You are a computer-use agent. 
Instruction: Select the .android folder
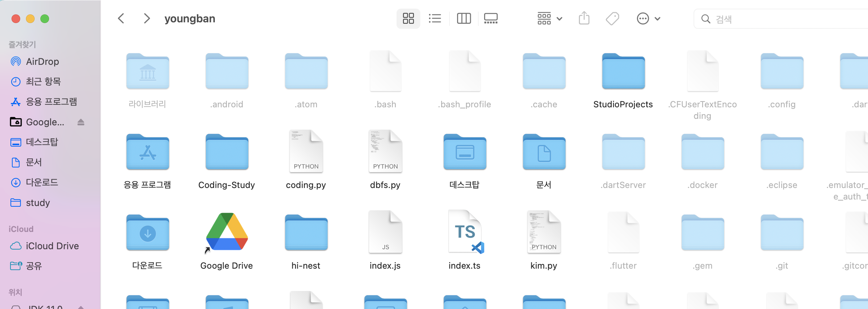tap(227, 71)
